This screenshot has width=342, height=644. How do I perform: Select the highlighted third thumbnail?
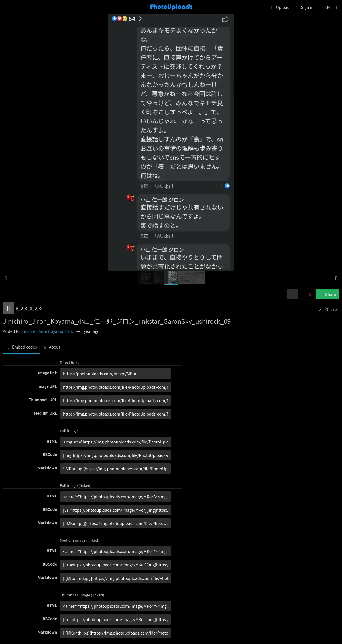click(171, 278)
